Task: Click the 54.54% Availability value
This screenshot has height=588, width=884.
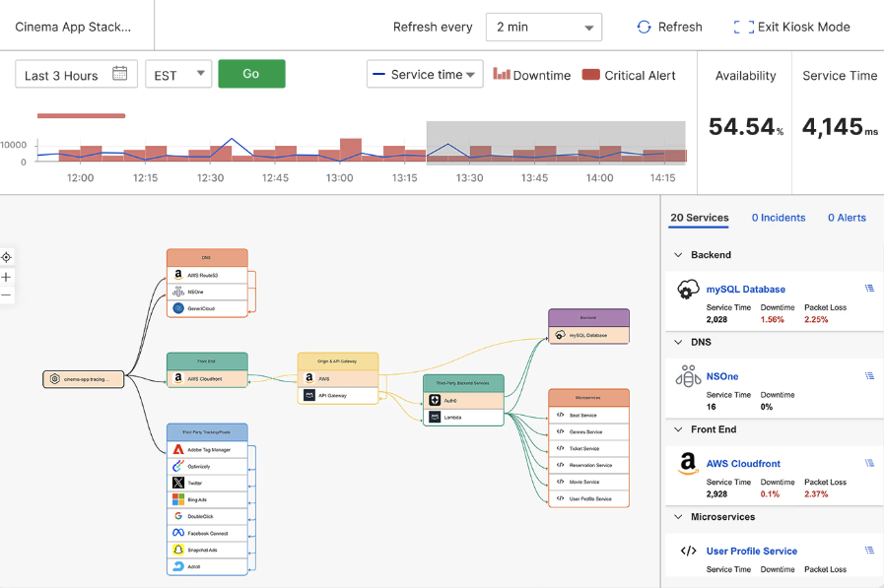Action: pyautogui.click(x=745, y=127)
